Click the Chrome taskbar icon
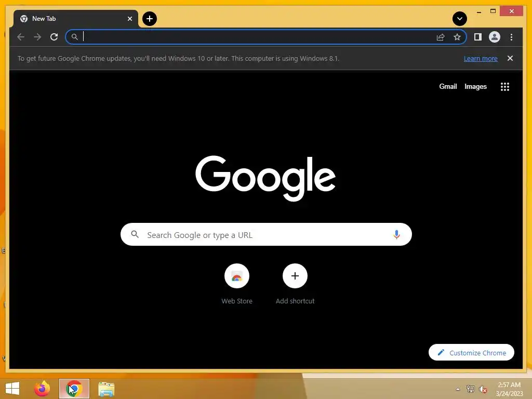Image resolution: width=532 pixels, height=399 pixels. click(x=74, y=389)
